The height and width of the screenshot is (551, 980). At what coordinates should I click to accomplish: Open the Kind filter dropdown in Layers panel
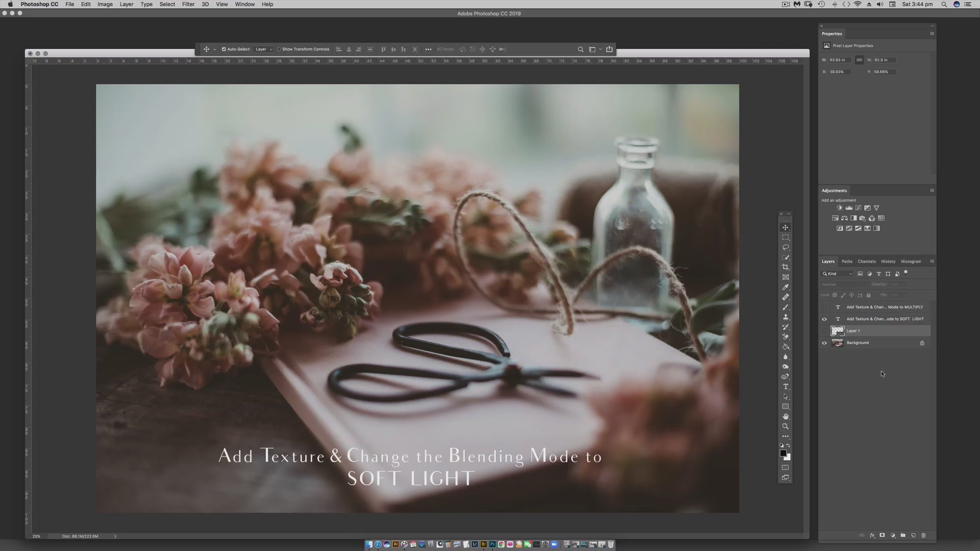(850, 274)
